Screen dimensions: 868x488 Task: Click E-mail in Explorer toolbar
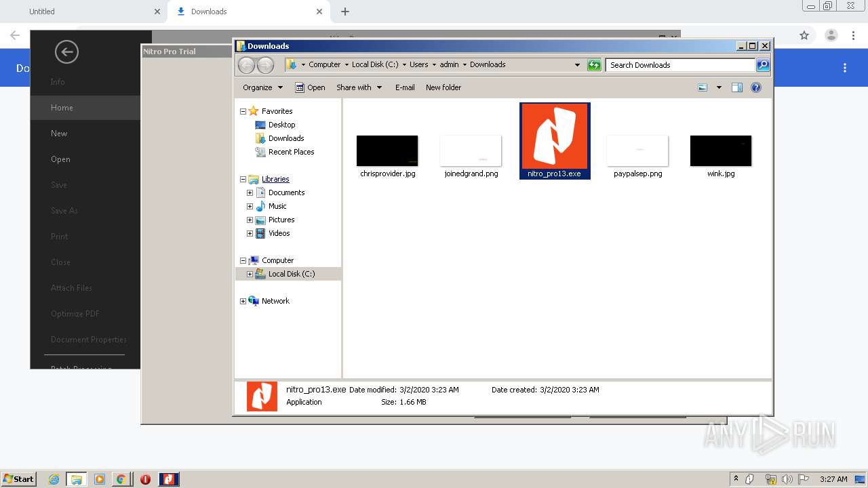[405, 87]
